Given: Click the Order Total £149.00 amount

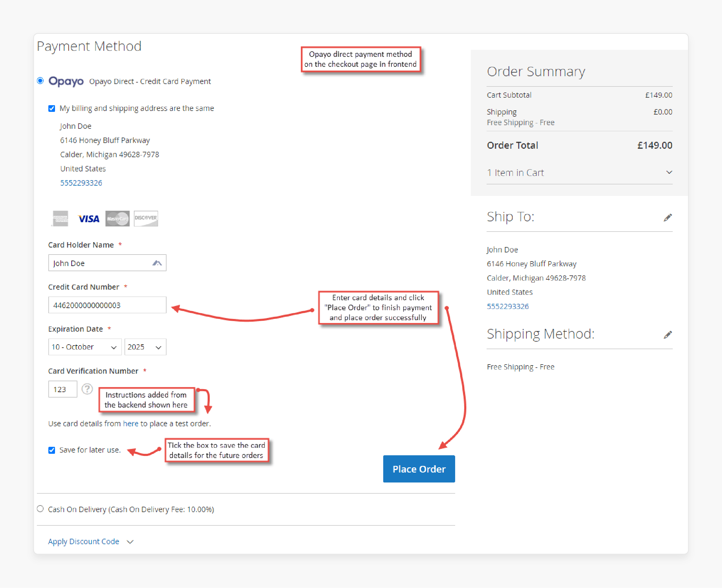Looking at the screenshot, I should coord(655,145).
